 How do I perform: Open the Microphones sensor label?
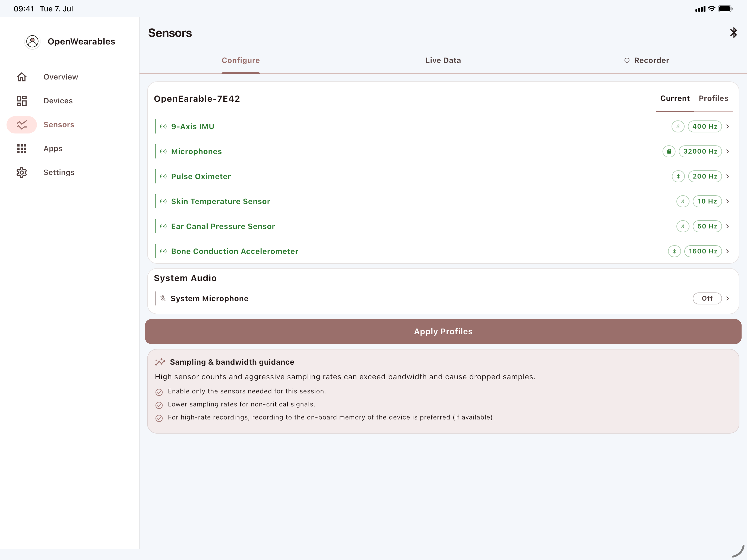[197, 152]
